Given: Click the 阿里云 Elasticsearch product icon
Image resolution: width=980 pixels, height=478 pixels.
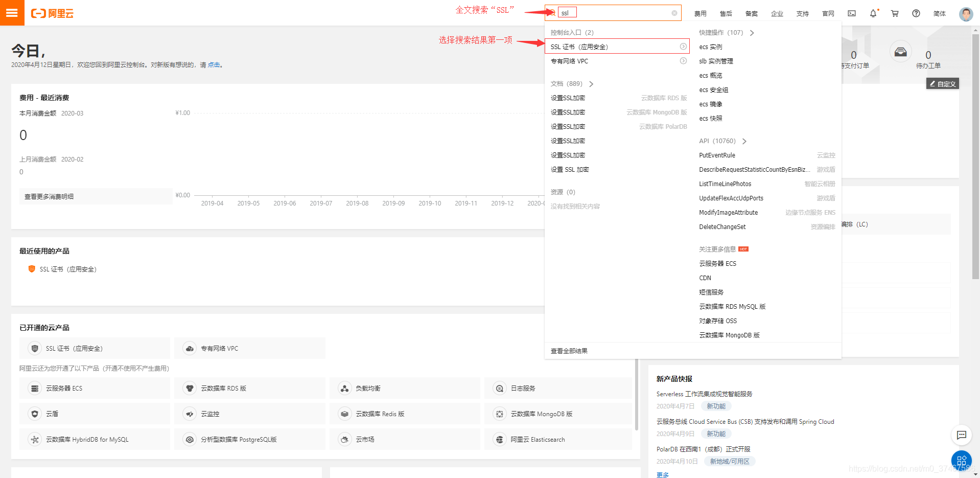Looking at the screenshot, I should (x=500, y=440).
